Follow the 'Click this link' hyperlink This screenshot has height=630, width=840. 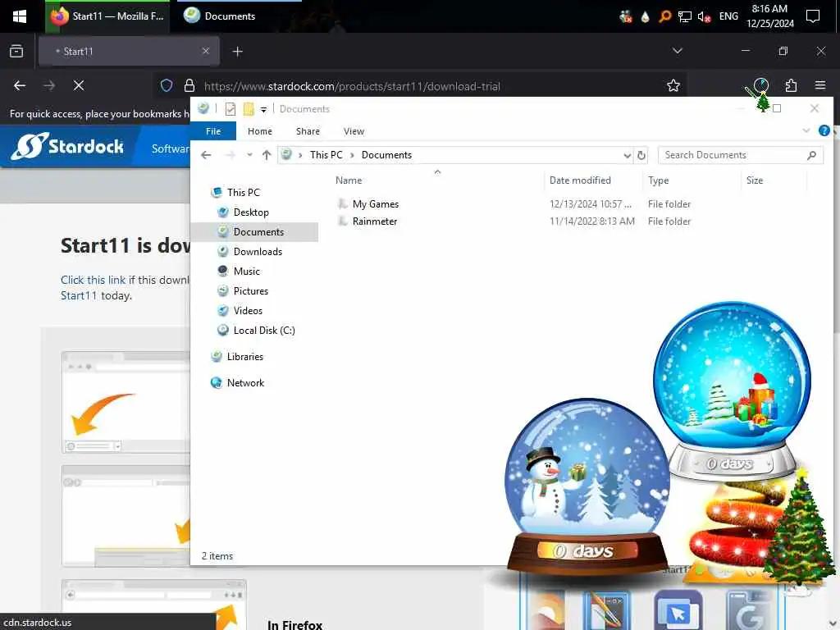tap(94, 280)
